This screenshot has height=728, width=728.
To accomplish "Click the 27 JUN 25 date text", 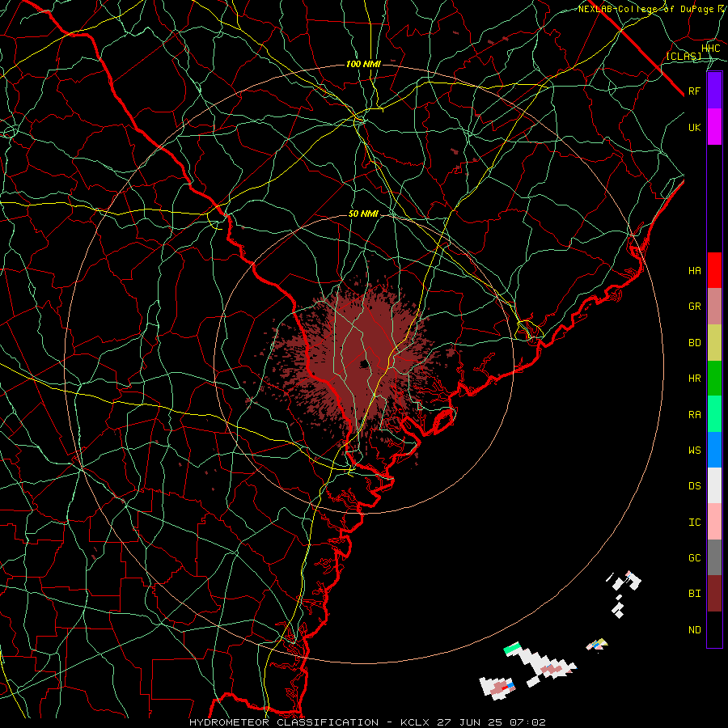I will coord(469,722).
